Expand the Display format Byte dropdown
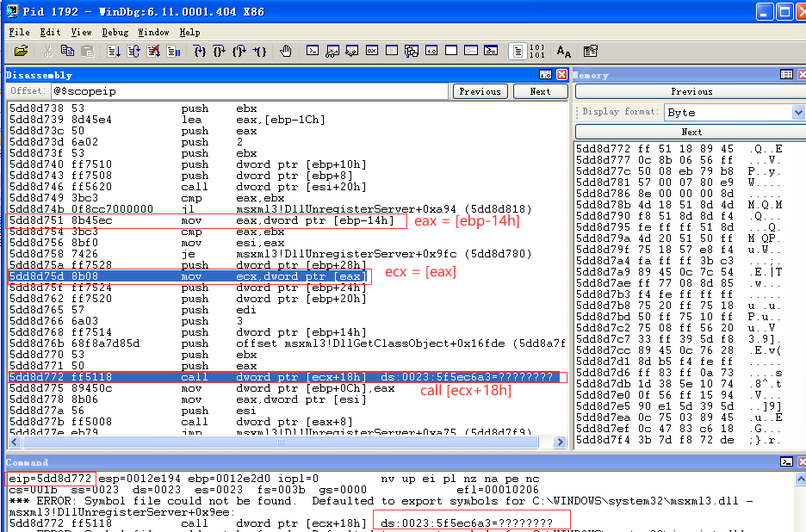The image size is (806, 532). pos(797,112)
